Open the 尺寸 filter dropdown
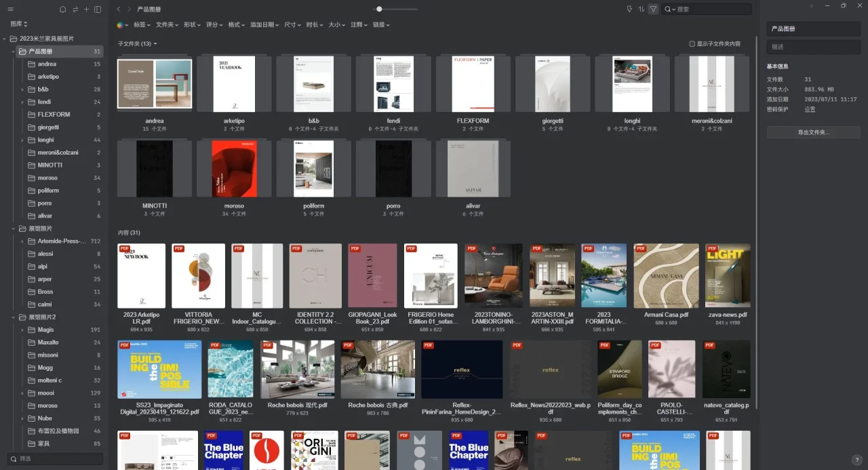Image resolution: width=868 pixels, height=470 pixels. 293,25
